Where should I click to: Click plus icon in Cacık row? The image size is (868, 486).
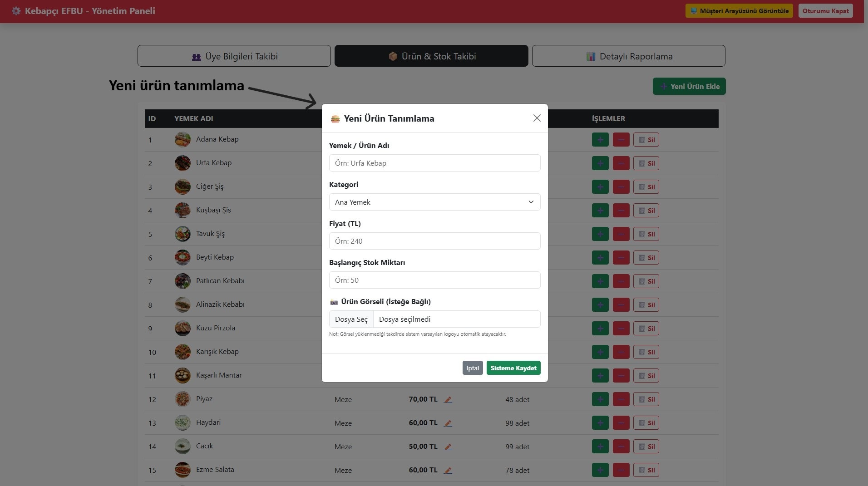[x=600, y=447]
